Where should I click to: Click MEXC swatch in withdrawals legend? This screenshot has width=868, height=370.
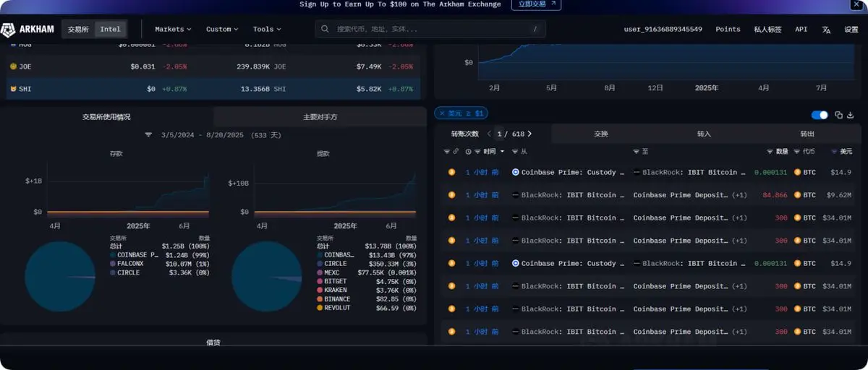coord(319,272)
